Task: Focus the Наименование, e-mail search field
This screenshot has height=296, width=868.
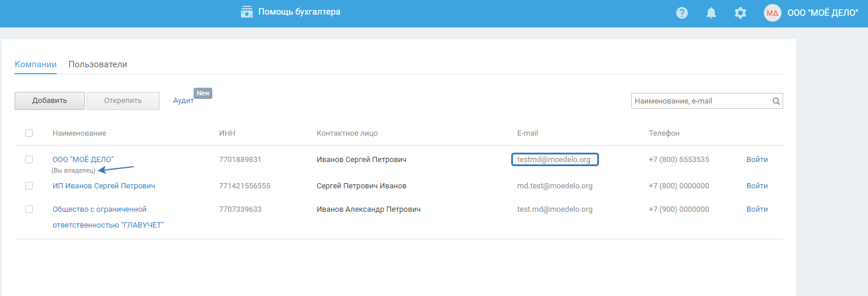Action: click(701, 101)
